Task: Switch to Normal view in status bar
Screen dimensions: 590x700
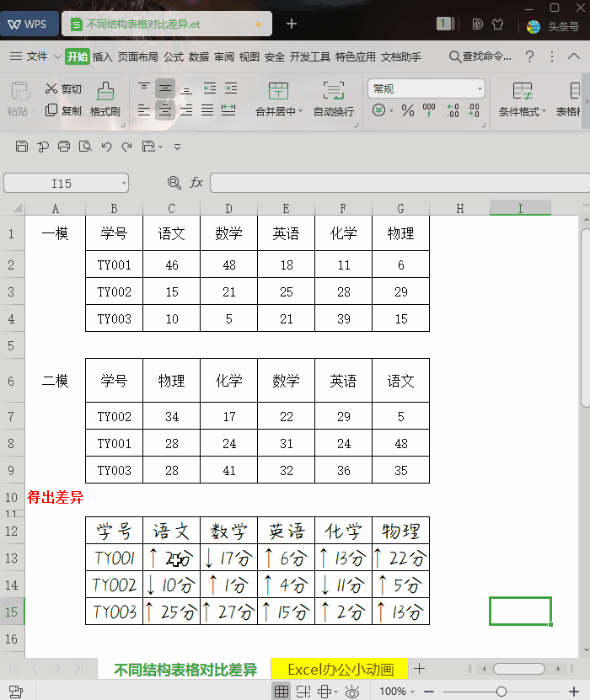Action: pos(282,692)
